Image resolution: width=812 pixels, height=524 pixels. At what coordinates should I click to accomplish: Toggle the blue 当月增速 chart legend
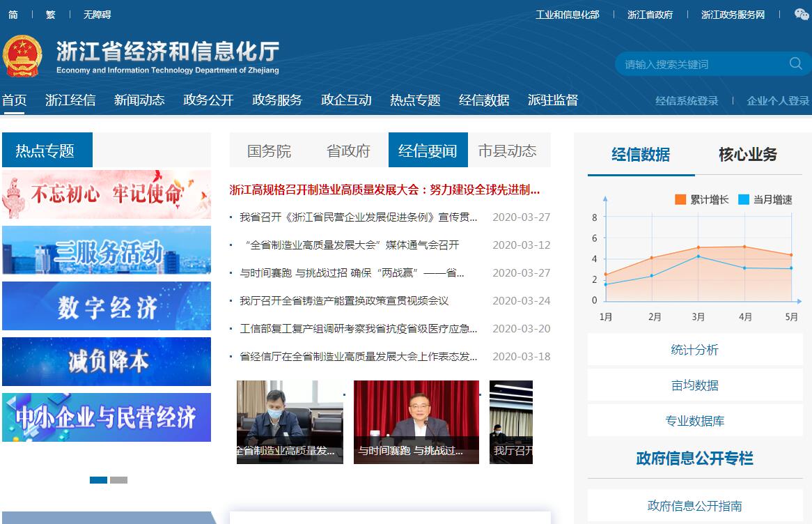pyautogui.click(x=765, y=200)
